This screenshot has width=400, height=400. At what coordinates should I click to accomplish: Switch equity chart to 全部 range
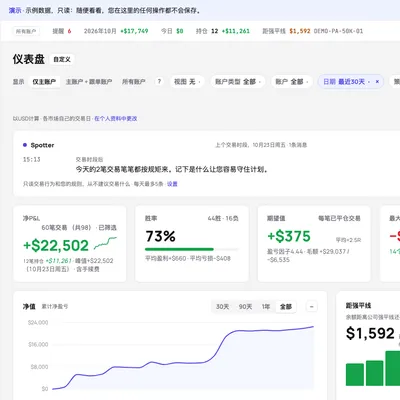[x=286, y=307]
